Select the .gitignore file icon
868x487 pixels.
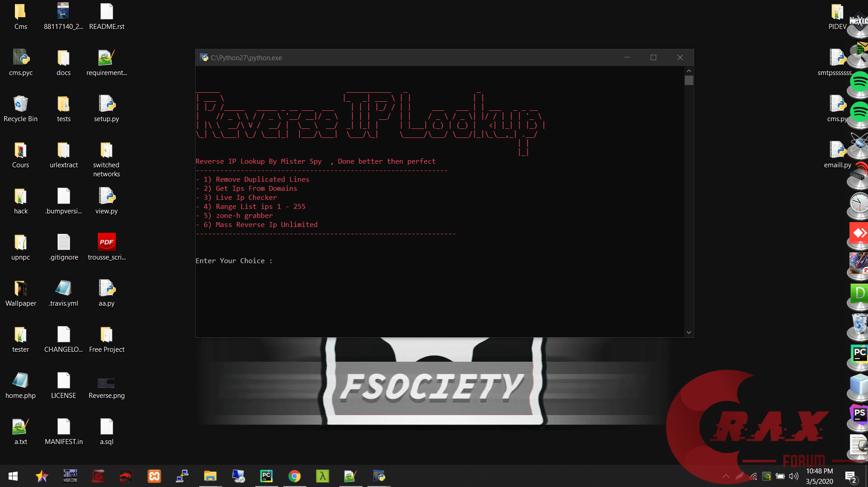click(63, 247)
